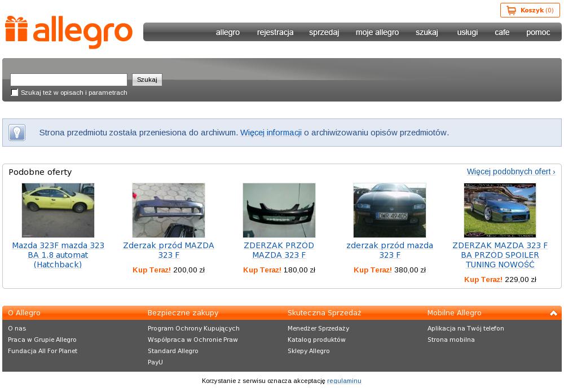Screen dimensions: 564x392
Task: Open the 'regulaminu' terms link
Action: [344, 381]
